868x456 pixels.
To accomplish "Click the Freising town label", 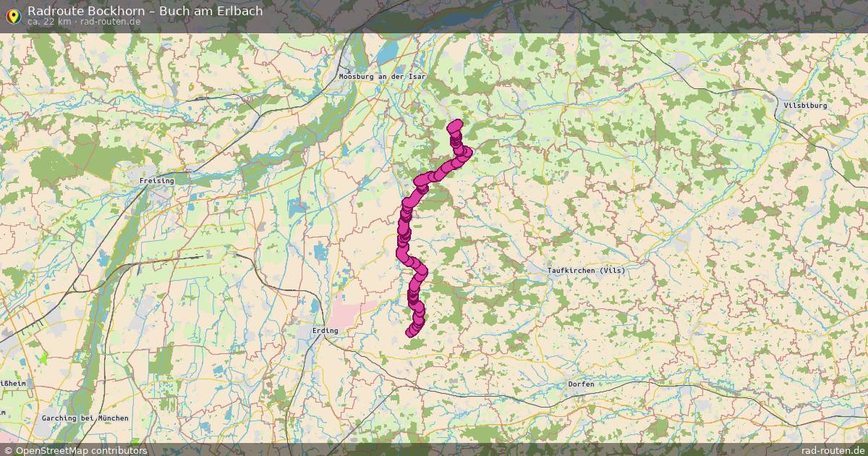I will pyautogui.click(x=157, y=181).
